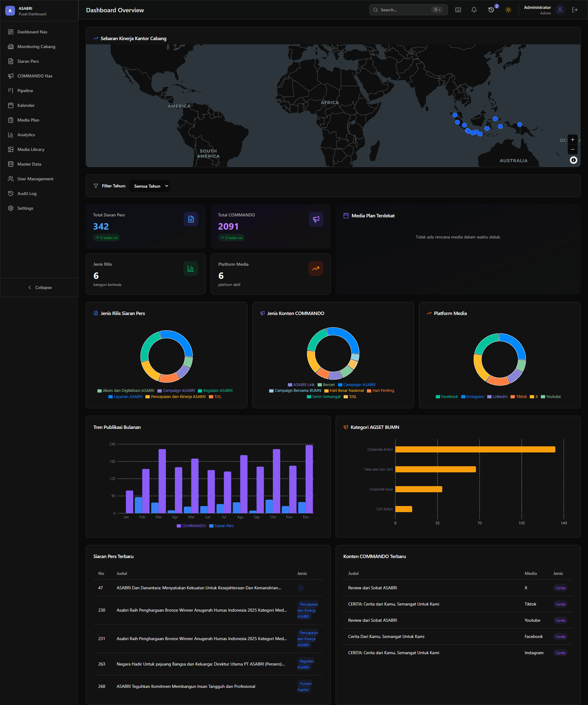This screenshot has height=705, width=588.
Task: Toggle Facebook legend swatch
Action: tap(438, 397)
